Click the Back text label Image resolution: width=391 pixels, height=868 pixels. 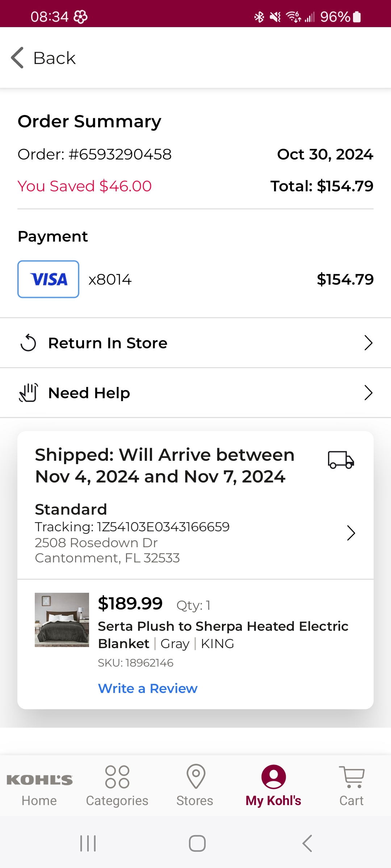(x=54, y=58)
